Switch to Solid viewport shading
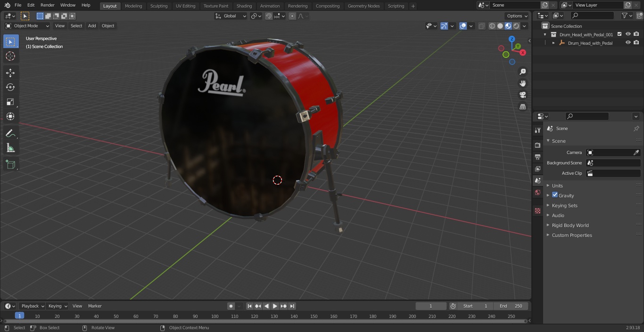 (500, 26)
